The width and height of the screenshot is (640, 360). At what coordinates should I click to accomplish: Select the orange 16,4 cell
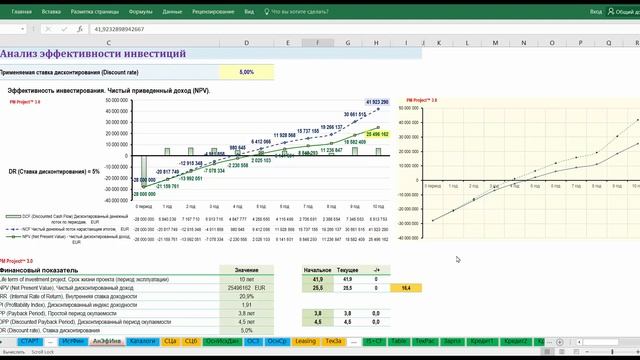[x=406, y=288]
